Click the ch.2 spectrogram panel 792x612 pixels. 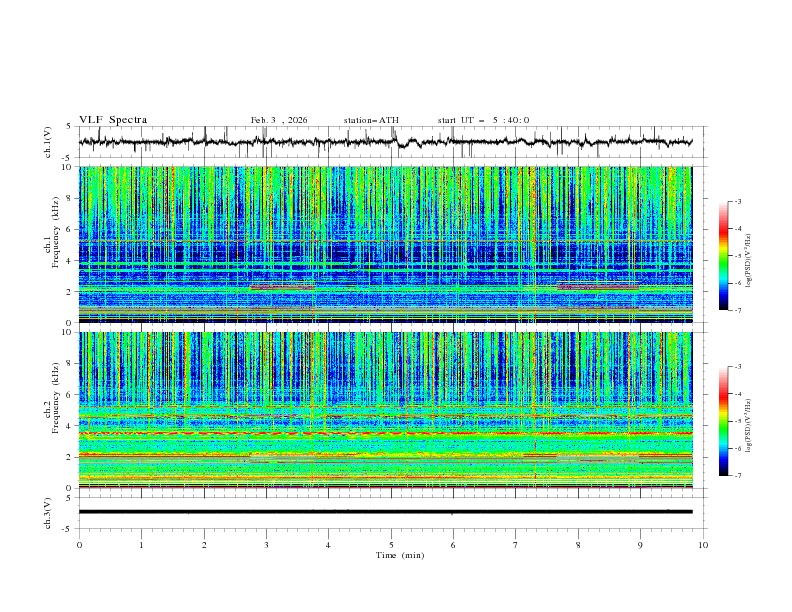[385, 410]
